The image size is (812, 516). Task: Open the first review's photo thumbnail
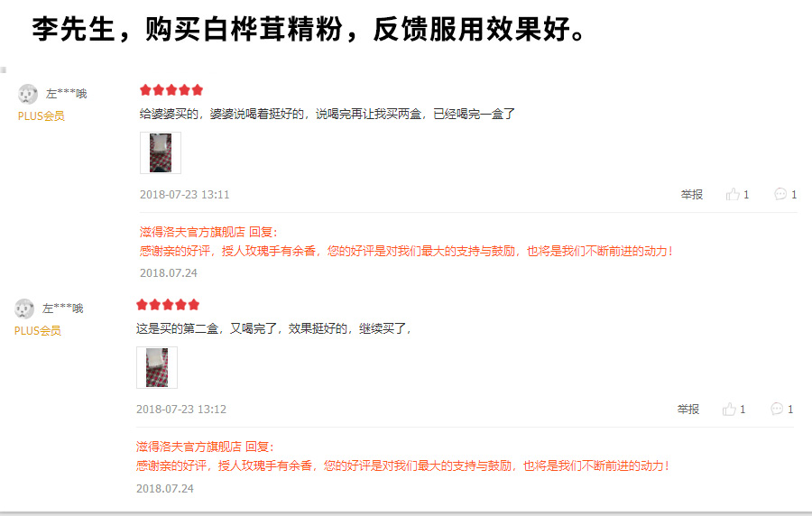(161, 152)
